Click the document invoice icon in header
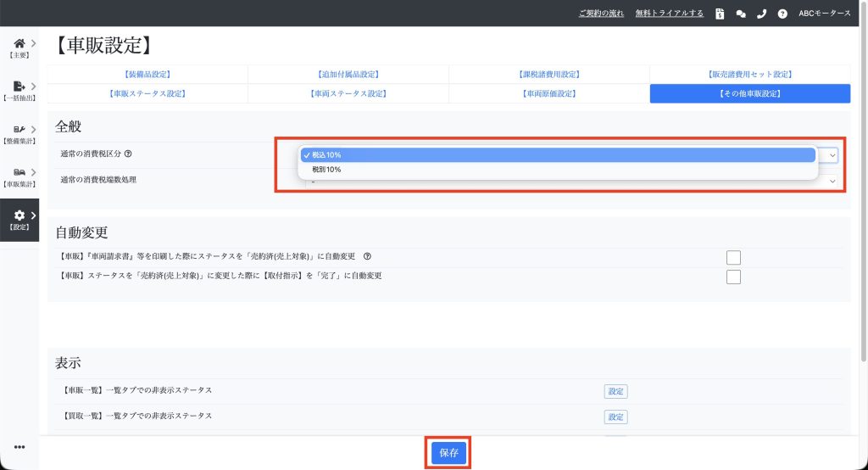The image size is (868, 470). click(720, 14)
